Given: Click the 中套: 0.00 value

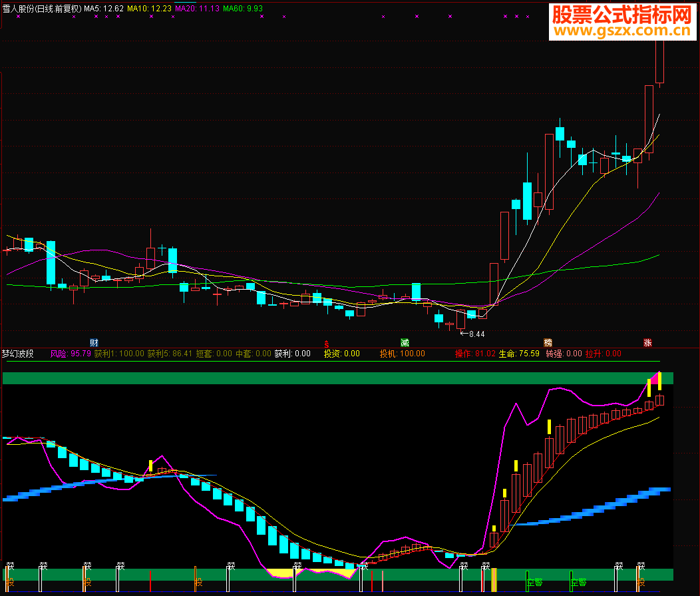Looking at the screenshot, I should point(253,354).
